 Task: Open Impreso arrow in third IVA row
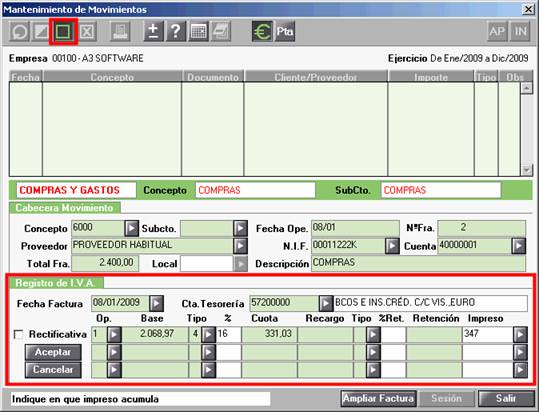(x=520, y=370)
